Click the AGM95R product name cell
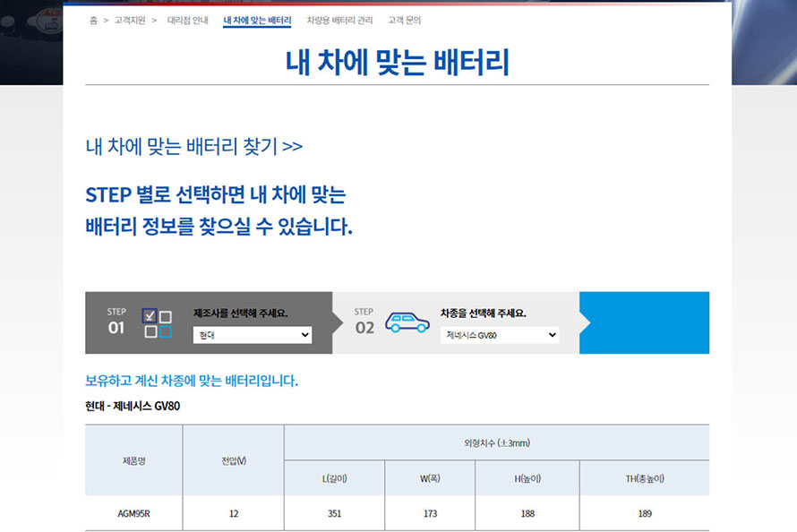Viewport: 797px width, 532px height. tap(133, 513)
